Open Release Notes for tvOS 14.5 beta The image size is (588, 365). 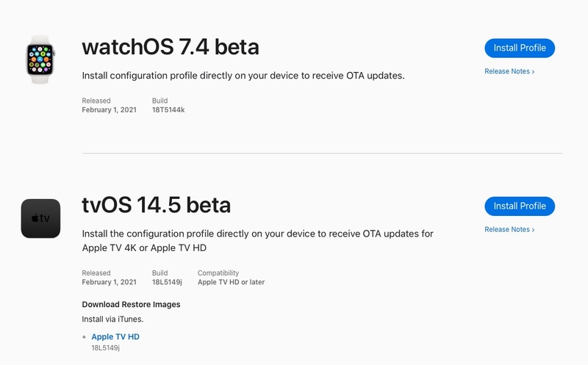(x=509, y=229)
